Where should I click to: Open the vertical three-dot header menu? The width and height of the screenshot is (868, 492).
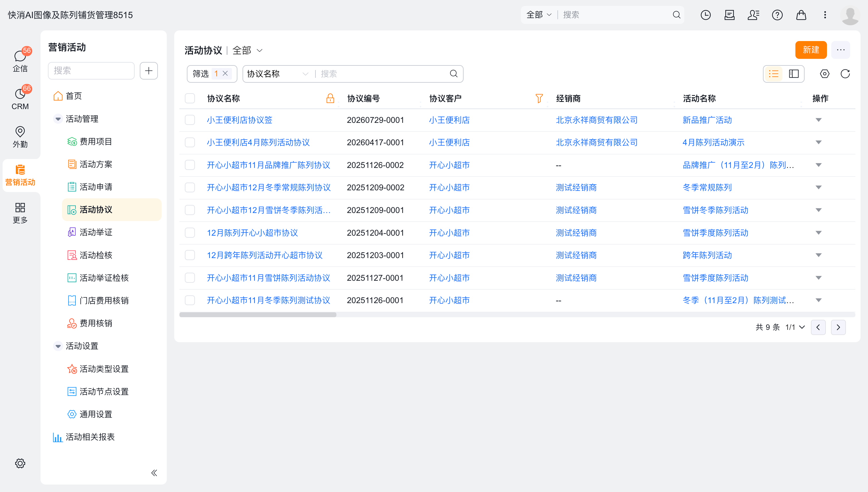(825, 15)
